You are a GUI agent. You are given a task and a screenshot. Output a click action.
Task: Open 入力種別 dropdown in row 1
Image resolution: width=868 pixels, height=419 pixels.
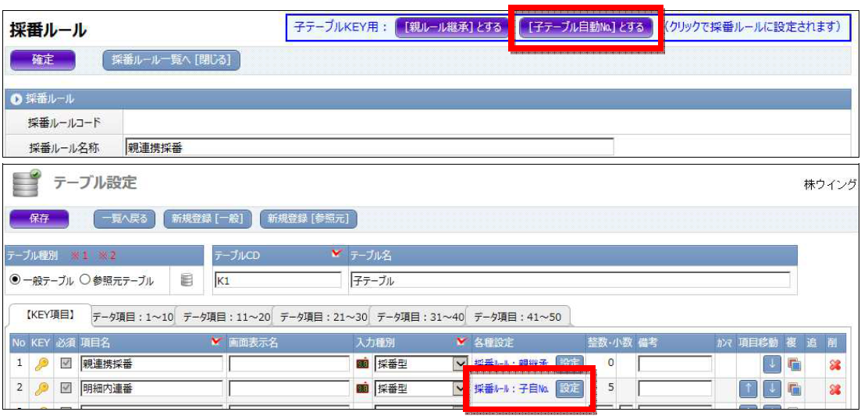(x=459, y=364)
